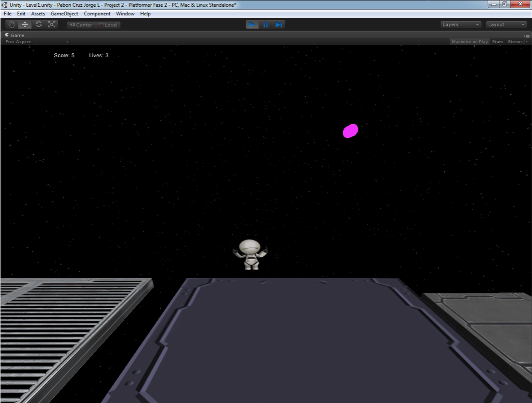This screenshot has height=403, width=532.
Task: Show the Stats overlay
Action: pyautogui.click(x=497, y=42)
